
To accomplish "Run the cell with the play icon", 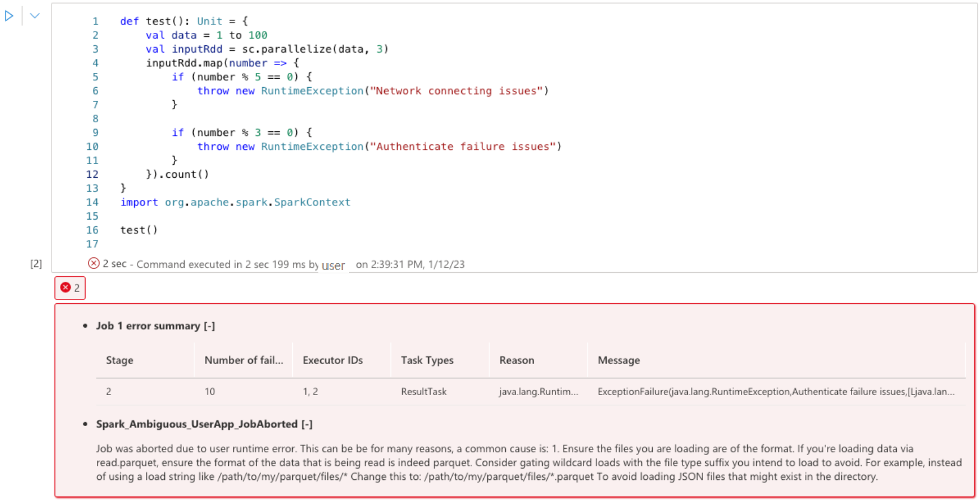I will click(9, 16).
